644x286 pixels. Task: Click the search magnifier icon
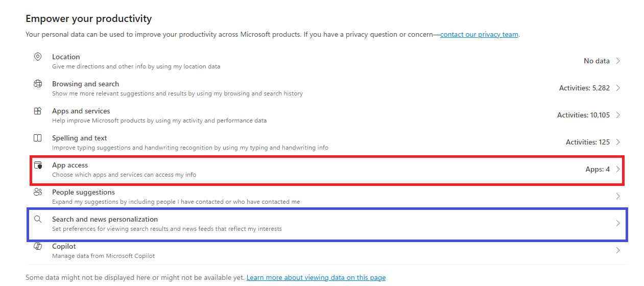[38, 219]
